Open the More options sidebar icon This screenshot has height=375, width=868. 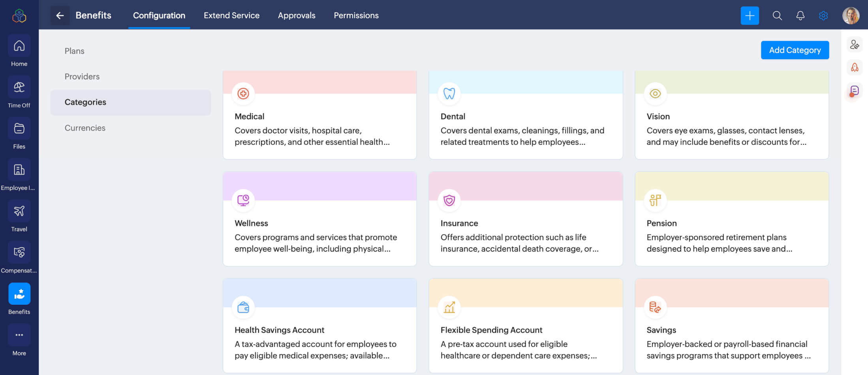coord(19,335)
